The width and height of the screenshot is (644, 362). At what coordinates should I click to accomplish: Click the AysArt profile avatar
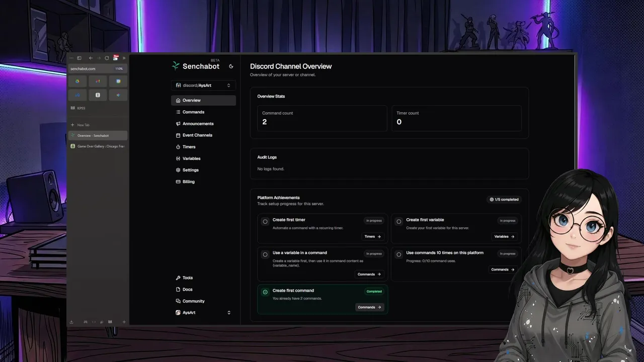point(178,313)
